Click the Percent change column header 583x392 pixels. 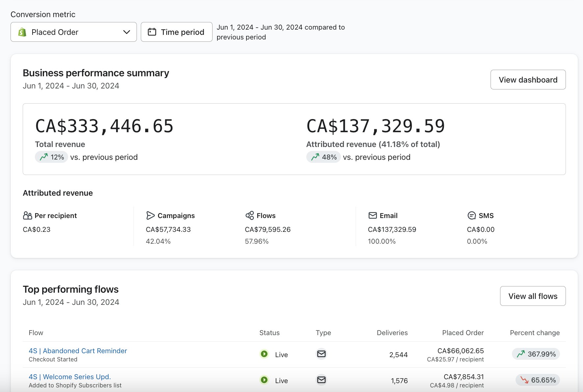coord(535,333)
